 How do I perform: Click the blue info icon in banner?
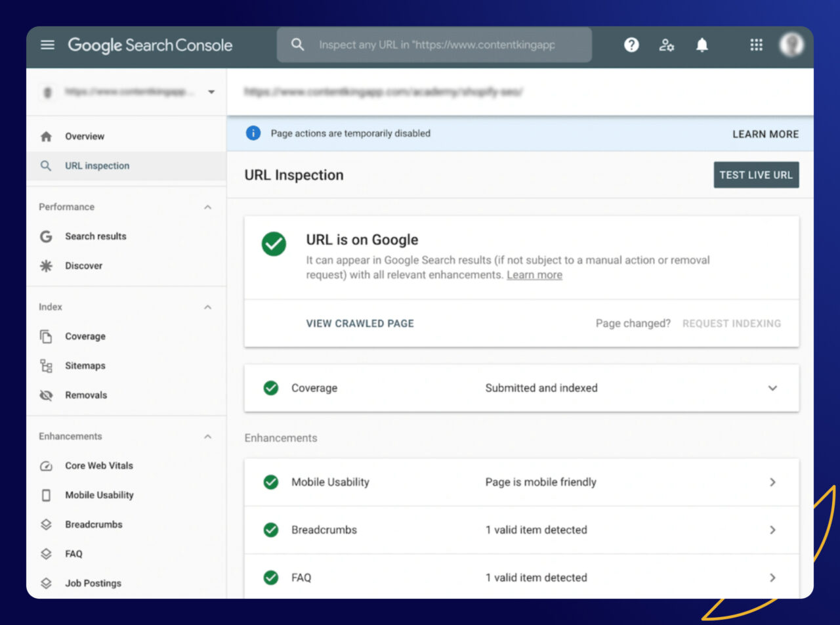(x=253, y=133)
